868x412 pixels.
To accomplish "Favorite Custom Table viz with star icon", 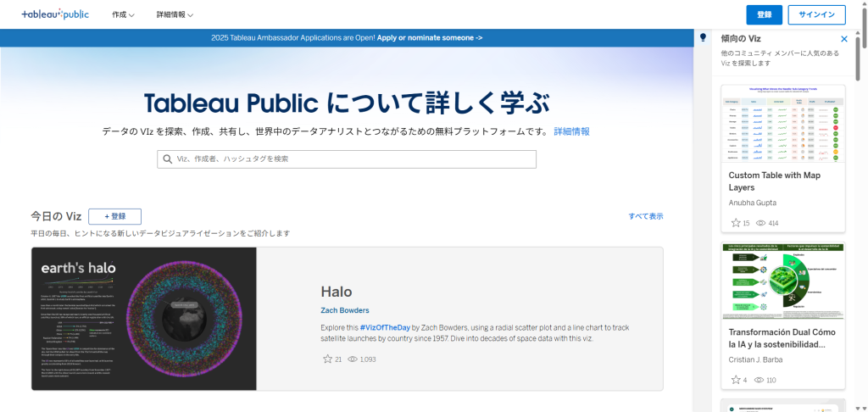I will coord(736,223).
